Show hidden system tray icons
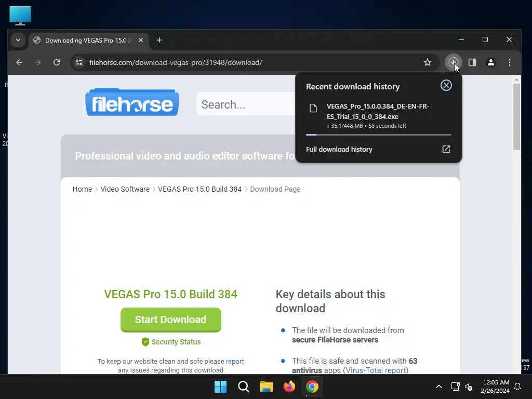 [x=438, y=387]
